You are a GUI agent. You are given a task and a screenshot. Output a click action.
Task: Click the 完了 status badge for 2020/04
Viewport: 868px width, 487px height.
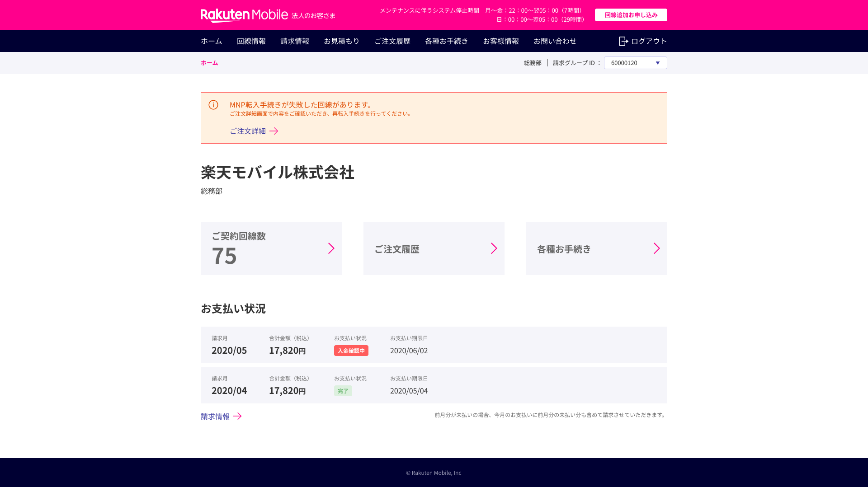[343, 390]
